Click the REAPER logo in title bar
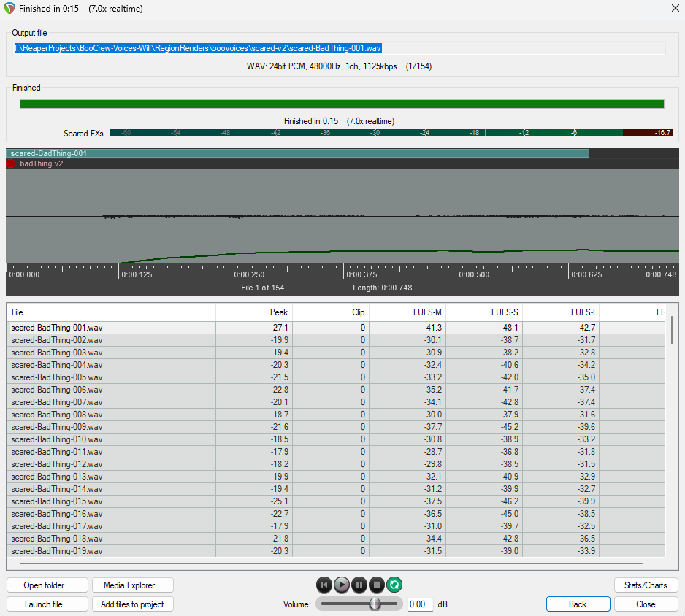The width and height of the screenshot is (685, 616). (9, 8)
